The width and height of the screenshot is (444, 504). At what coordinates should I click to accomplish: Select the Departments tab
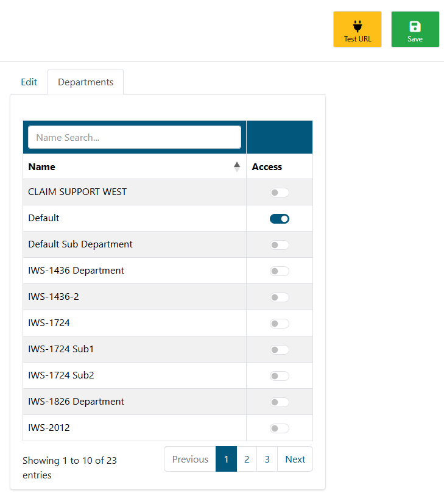point(85,82)
